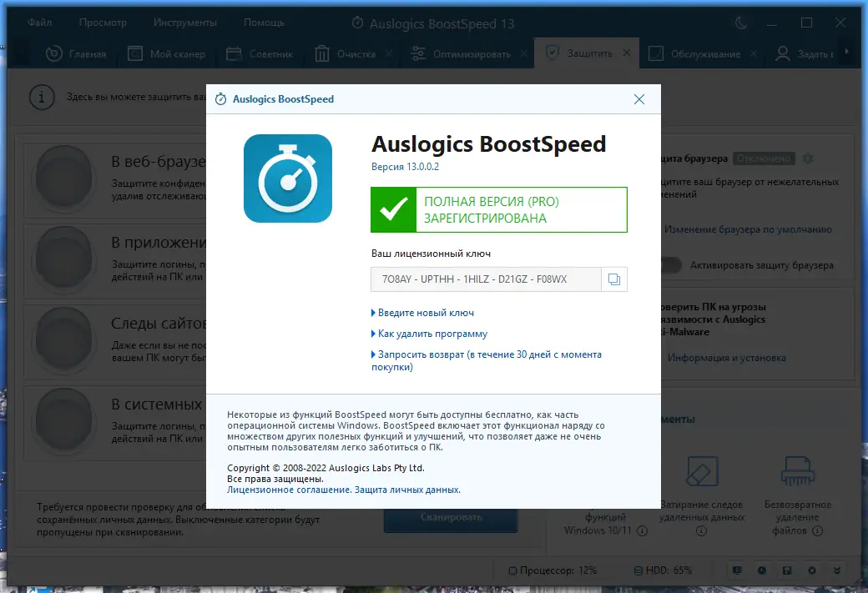Image resolution: width=868 pixels, height=593 pixels.
Task: Copy the license key using copy icon
Action: (614, 279)
